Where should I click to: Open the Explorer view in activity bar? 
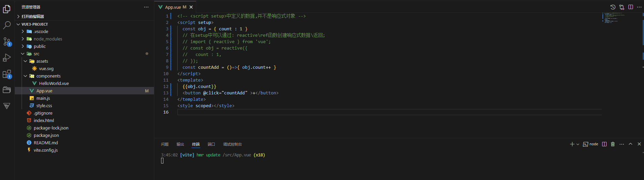click(7, 9)
